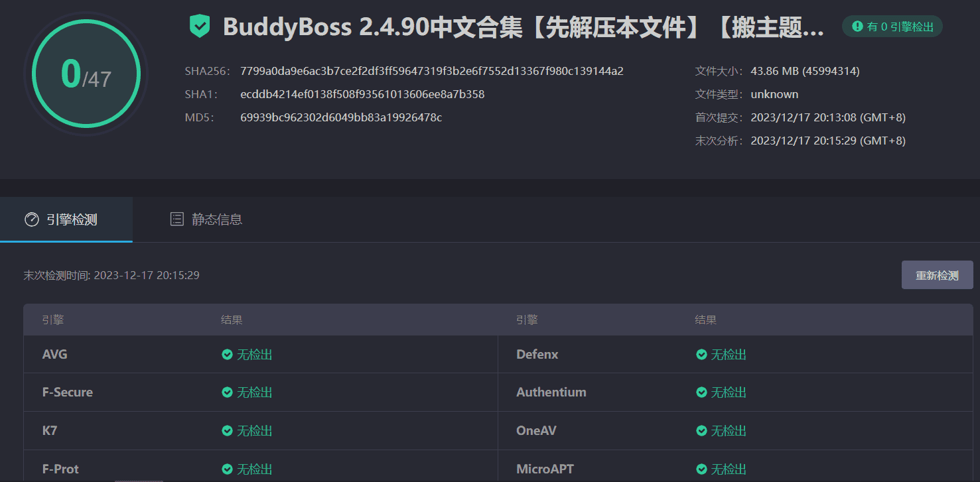Click the green check icon in the MicroAPT row
The width and height of the screenshot is (980, 482).
(x=701, y=469)
